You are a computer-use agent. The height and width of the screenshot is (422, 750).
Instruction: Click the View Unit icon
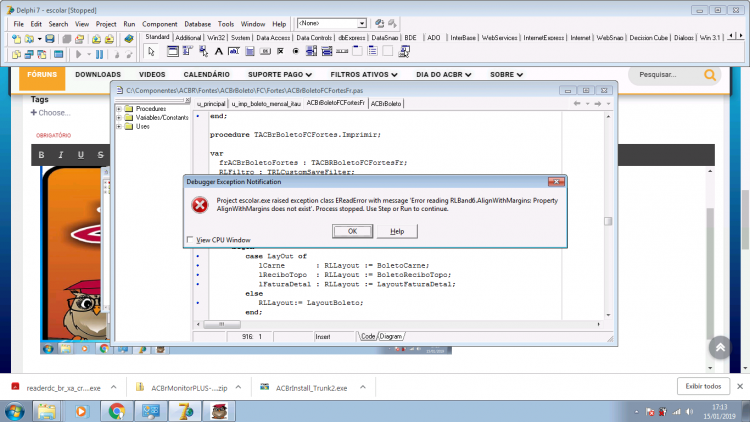(16, 55)
